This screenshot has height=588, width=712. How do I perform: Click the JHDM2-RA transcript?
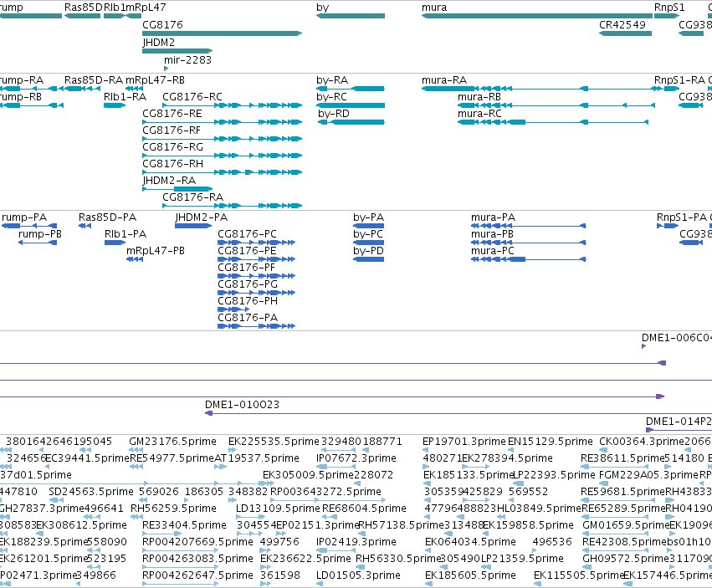click(177, 189)
